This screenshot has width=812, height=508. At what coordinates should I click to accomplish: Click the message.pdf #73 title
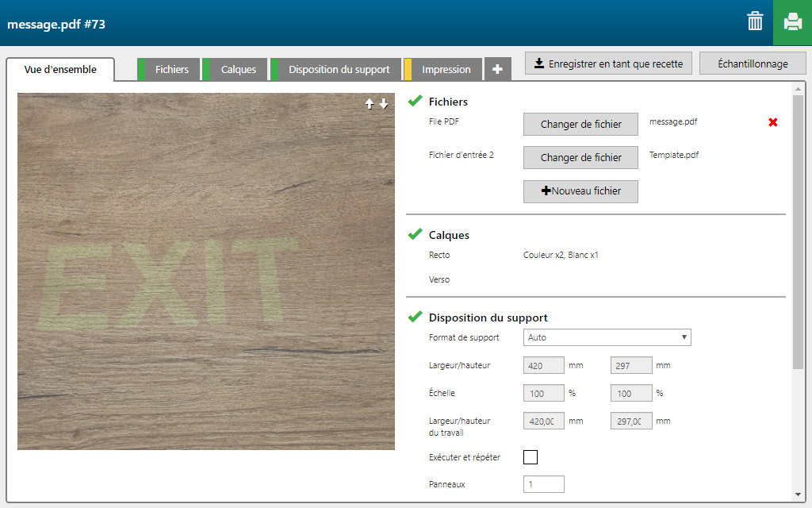56,25
